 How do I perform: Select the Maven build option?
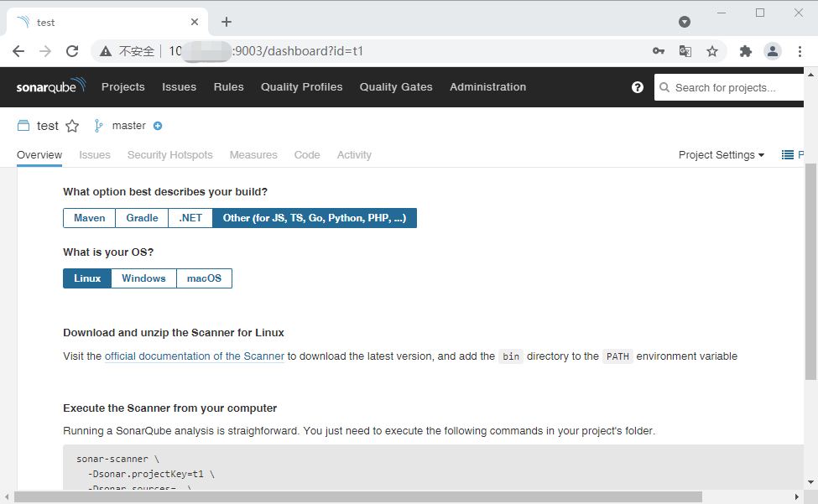coord(89,217)
